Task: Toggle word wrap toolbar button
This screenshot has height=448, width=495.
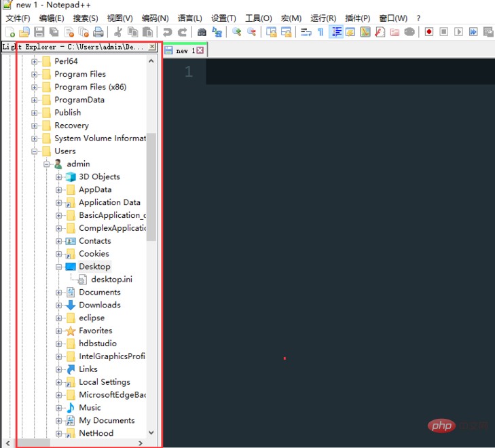Action: [306, 32]
